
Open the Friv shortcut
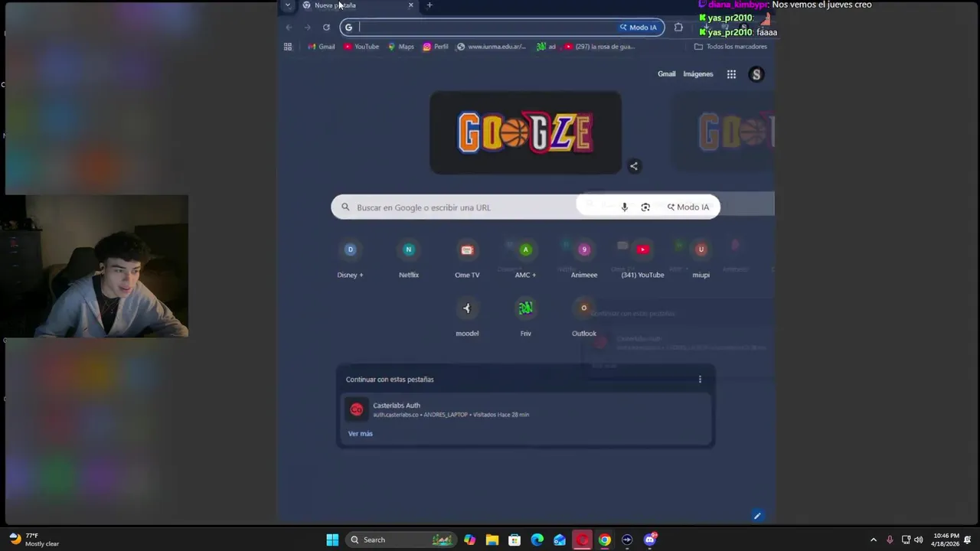coord(525,318)
